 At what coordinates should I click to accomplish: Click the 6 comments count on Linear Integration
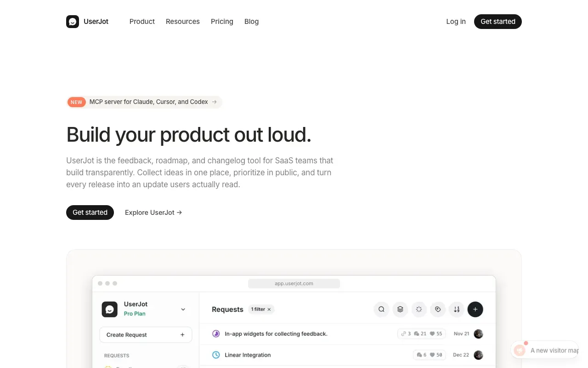click(422, 355)
